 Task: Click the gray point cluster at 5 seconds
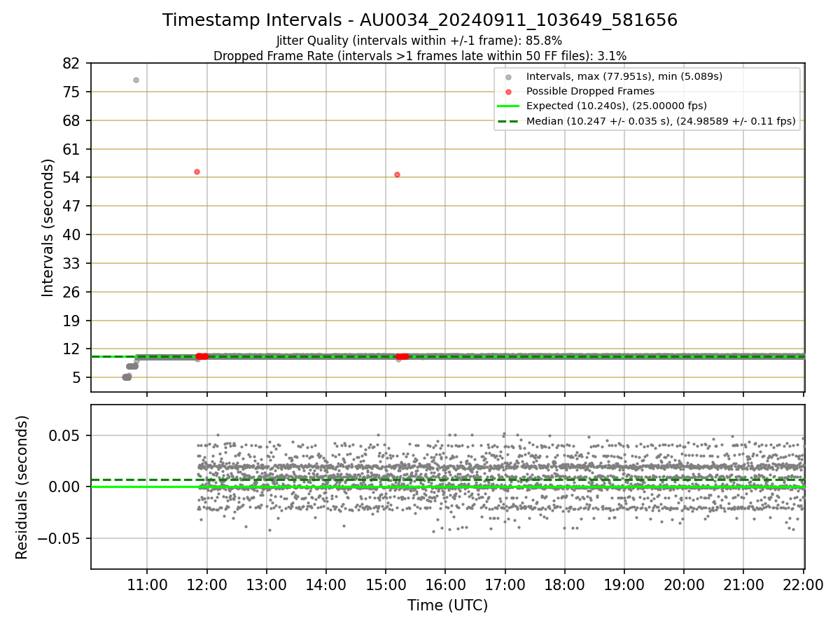[x=127, y=377]
